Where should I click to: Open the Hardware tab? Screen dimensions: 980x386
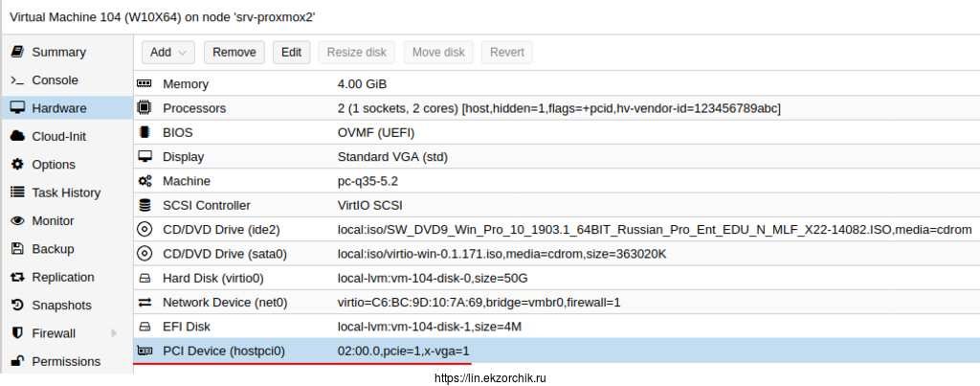point(58,108)
